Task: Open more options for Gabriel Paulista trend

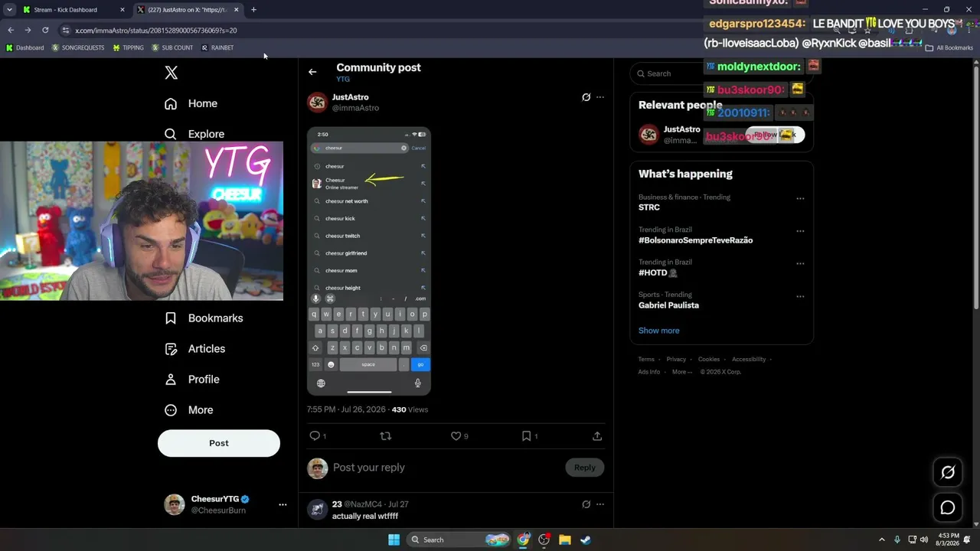Action: pyautogui.click(x=800, y=296)
